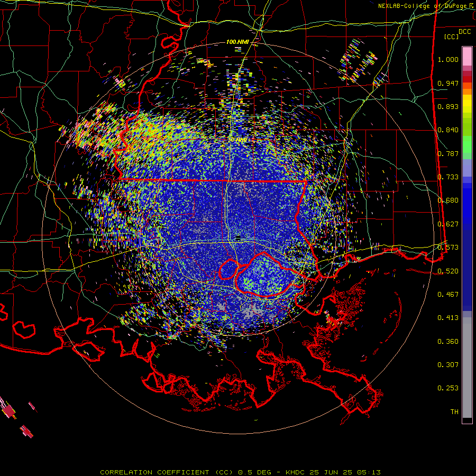Click the TH threshold label
Image resolution: width=476 pixels, height=476 pixels.
pyautogui.click(x=454, y=412)
